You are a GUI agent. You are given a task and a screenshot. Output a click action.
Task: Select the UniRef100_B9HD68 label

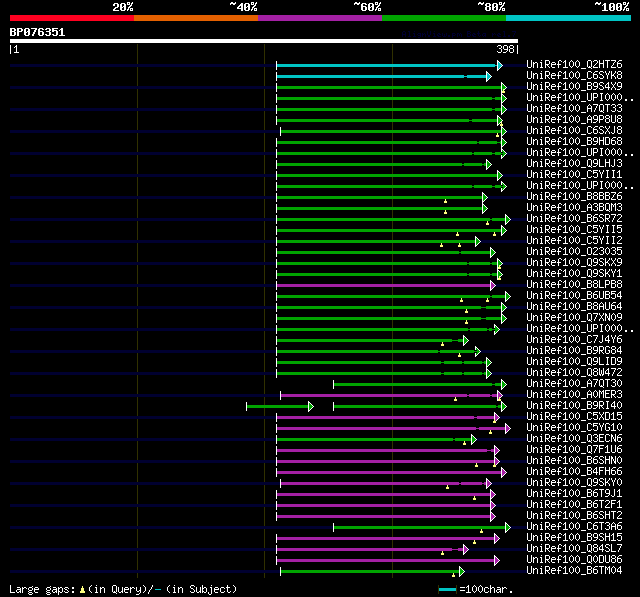[x=574, y=141]
